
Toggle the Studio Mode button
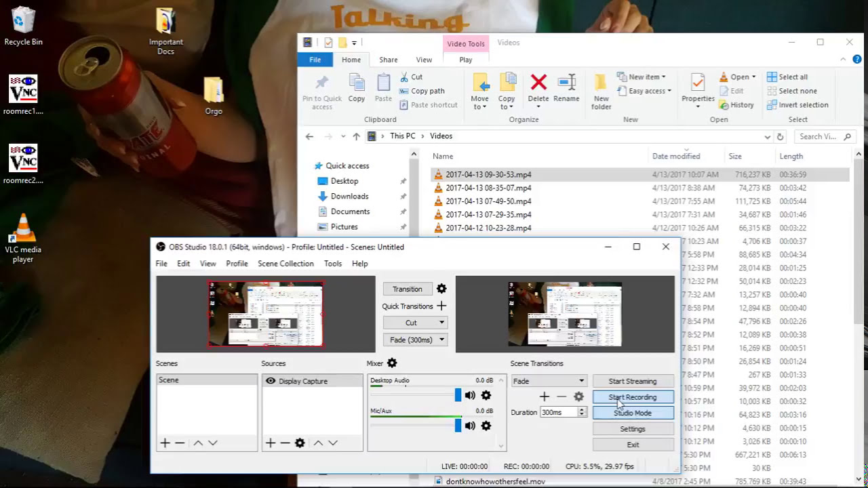coord(633,413)
